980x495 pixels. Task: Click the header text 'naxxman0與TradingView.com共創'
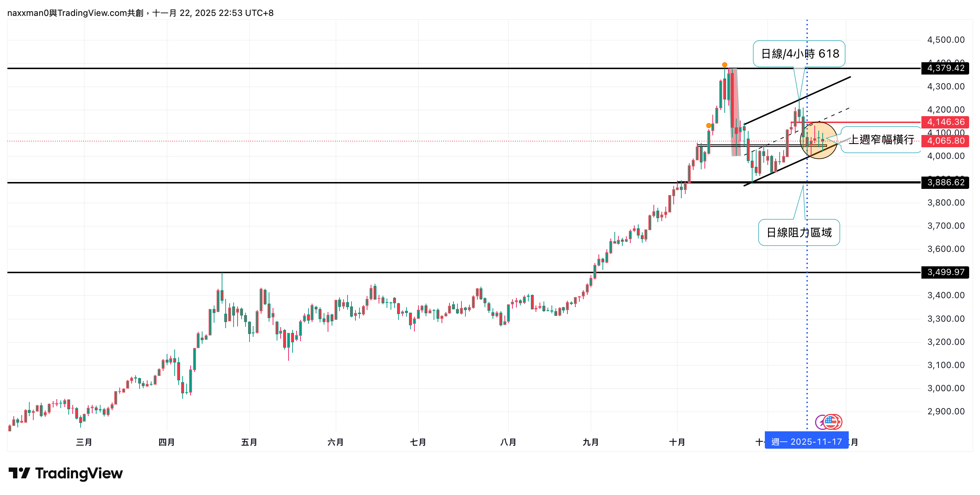point(75,13)
